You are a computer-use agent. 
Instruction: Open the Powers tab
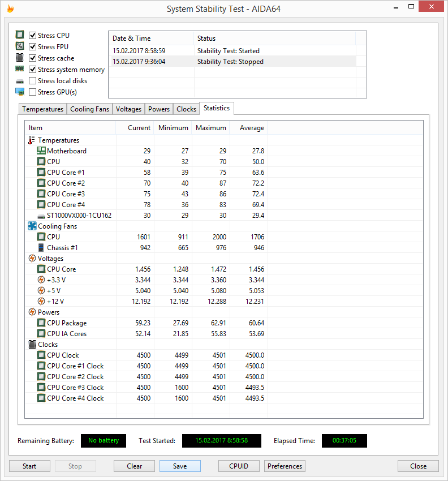pyautogui.click(x=159, y=109)
